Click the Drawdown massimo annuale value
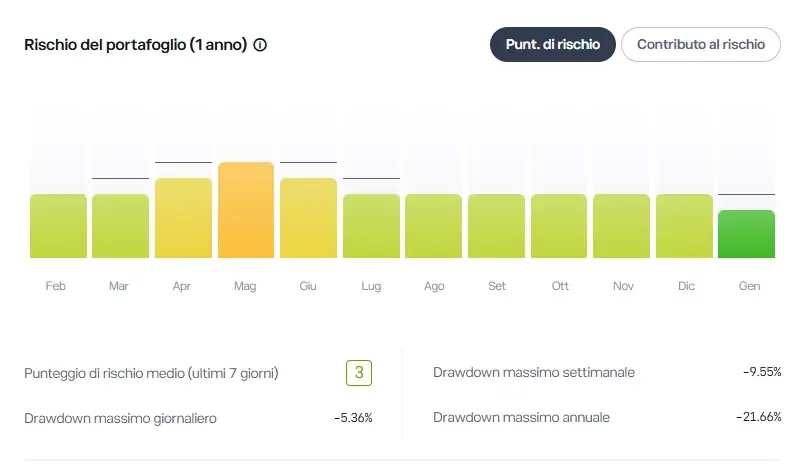806x475 pixels. click(x=757, y=417)
